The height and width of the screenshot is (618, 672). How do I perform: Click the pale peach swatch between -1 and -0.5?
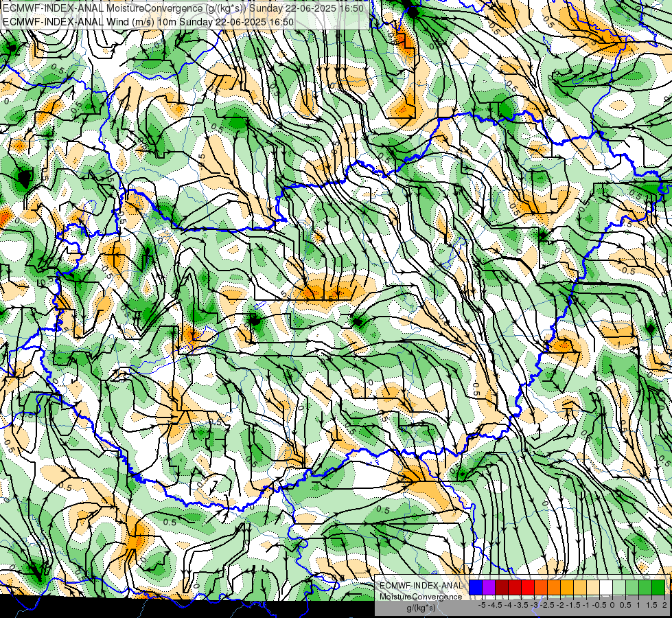tap(593, 588)
